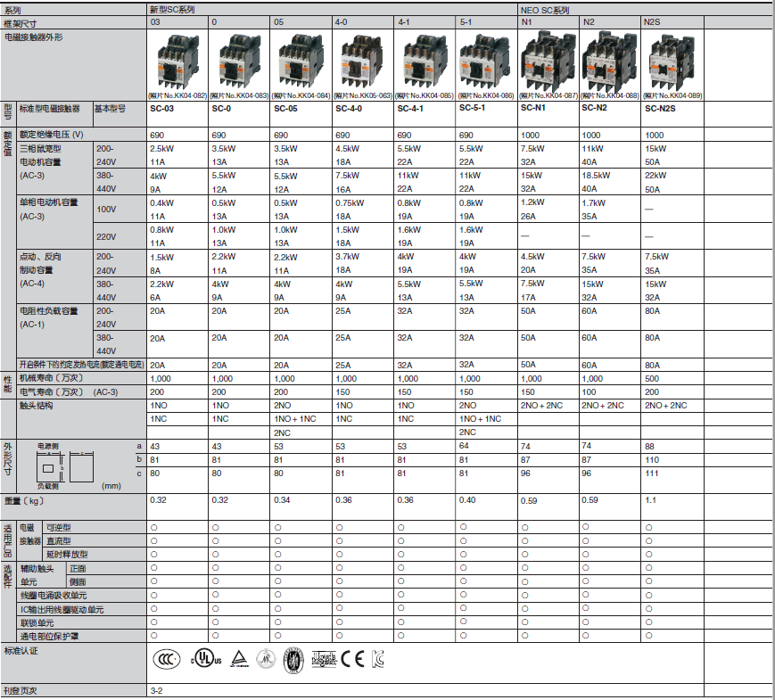775x700 pixels.
Task: Click the 标准型电磁接触器 label
Action: (x=49, y=109)
